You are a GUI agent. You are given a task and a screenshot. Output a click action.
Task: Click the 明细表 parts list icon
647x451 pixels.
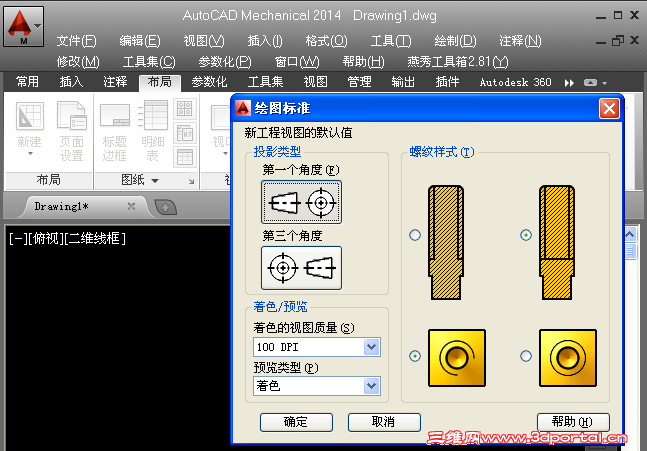[x=153, y=115]
